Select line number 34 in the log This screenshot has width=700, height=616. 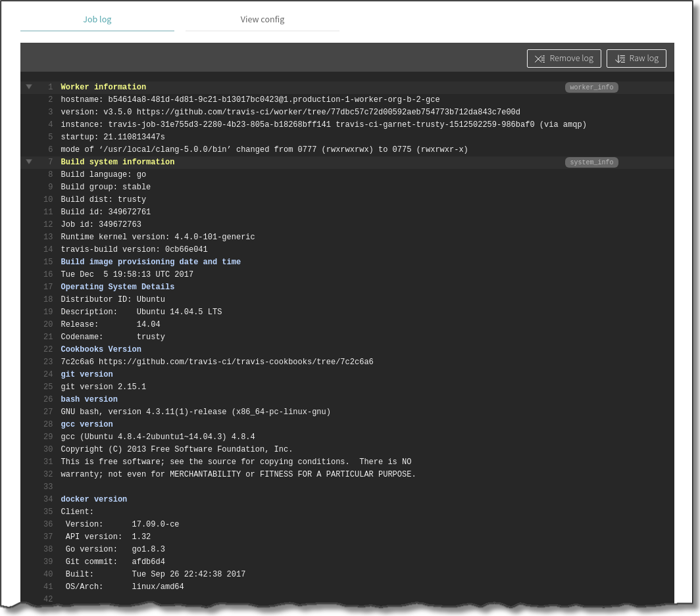[x=48, y=500]
